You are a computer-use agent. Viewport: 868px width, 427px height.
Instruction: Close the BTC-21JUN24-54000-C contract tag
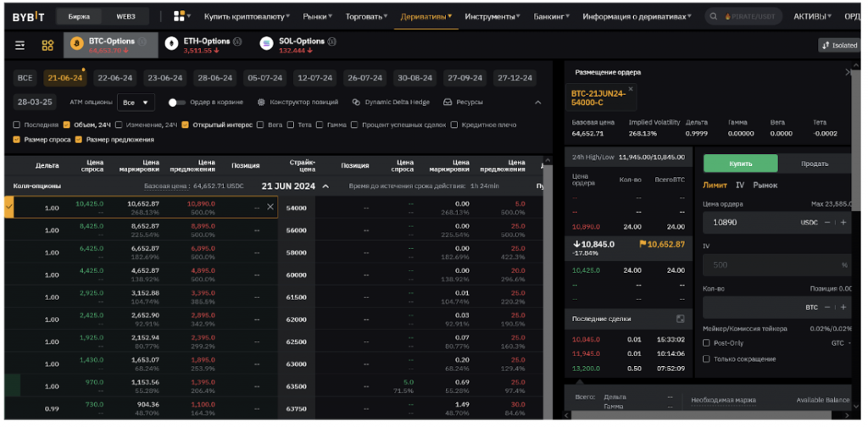[x=631, y=88]
